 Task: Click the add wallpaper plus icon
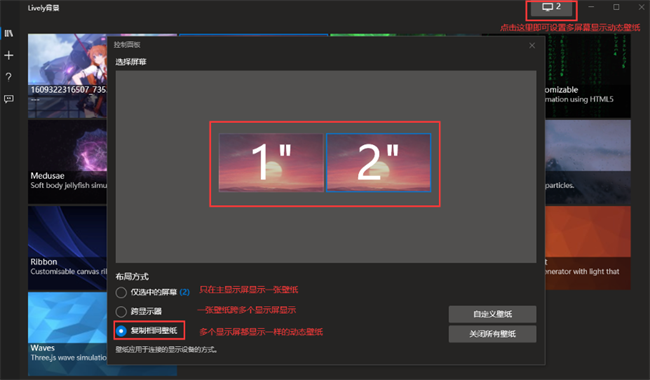click(x=9, y=55)
